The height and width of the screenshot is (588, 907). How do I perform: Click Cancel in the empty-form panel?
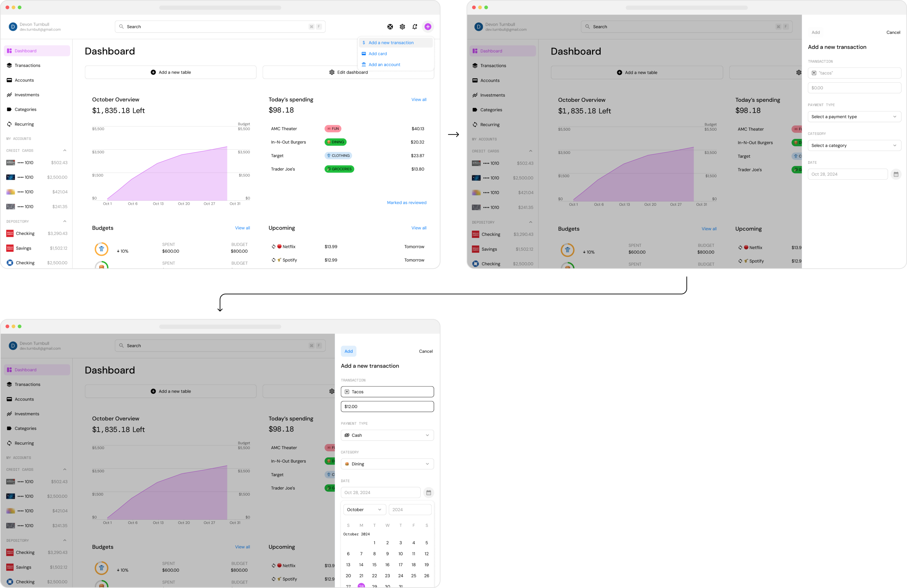893,32
